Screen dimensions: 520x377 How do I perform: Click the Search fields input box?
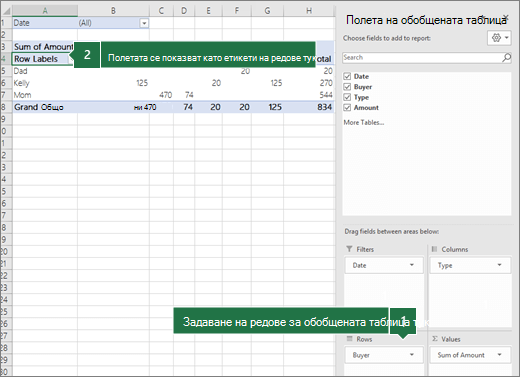[x=422, y=58]
